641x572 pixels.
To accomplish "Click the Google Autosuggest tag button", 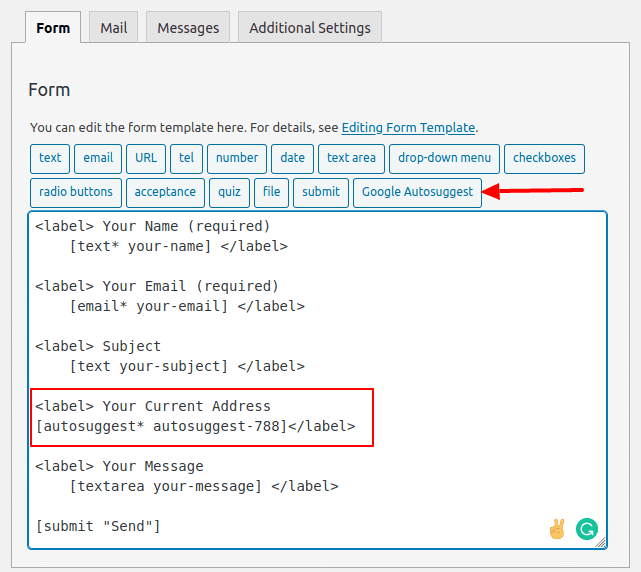I will point(417,193).
